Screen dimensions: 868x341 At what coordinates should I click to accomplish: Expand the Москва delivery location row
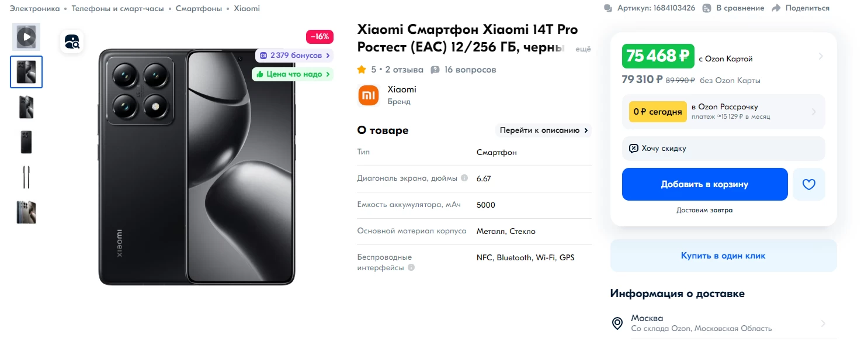point(724,323)
